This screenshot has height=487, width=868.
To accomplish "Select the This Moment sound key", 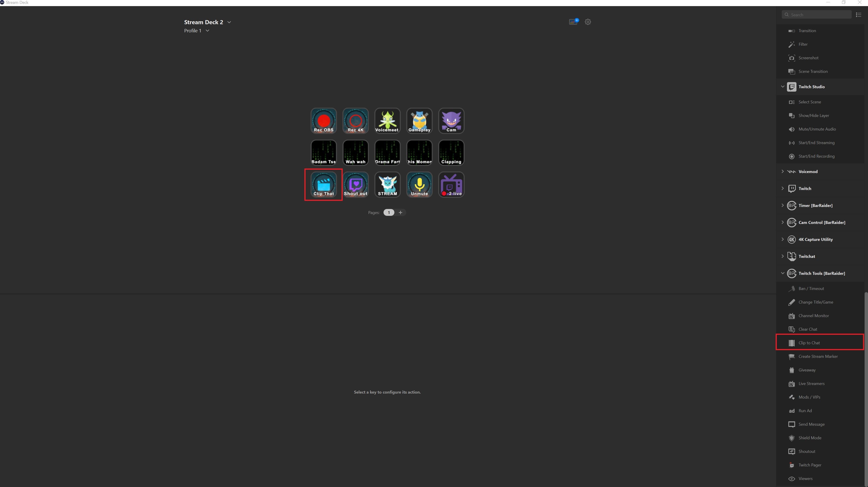I will pyautogui.click(x=419, y=152).
